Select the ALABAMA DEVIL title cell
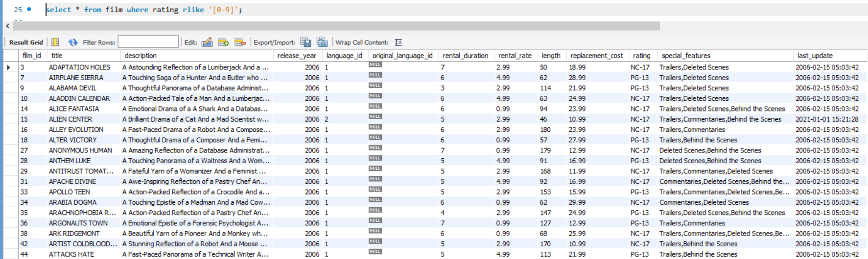The width and height of the screenshot is (868, 259). click(84, 88)
